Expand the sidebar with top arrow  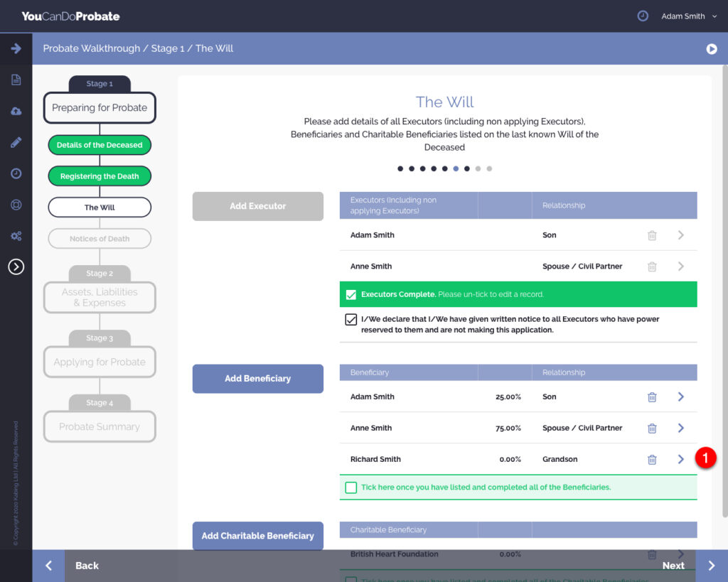16,48
